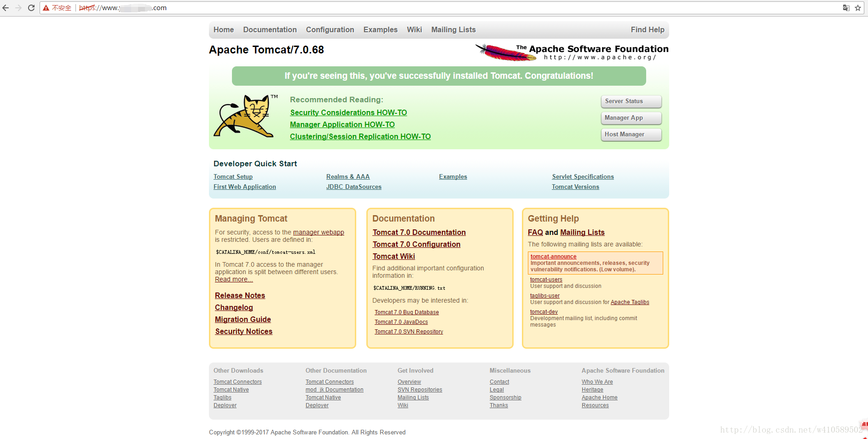Open Wiki in the top nav
The width and height of the screenshot is (868, 439).
point(414,29)
